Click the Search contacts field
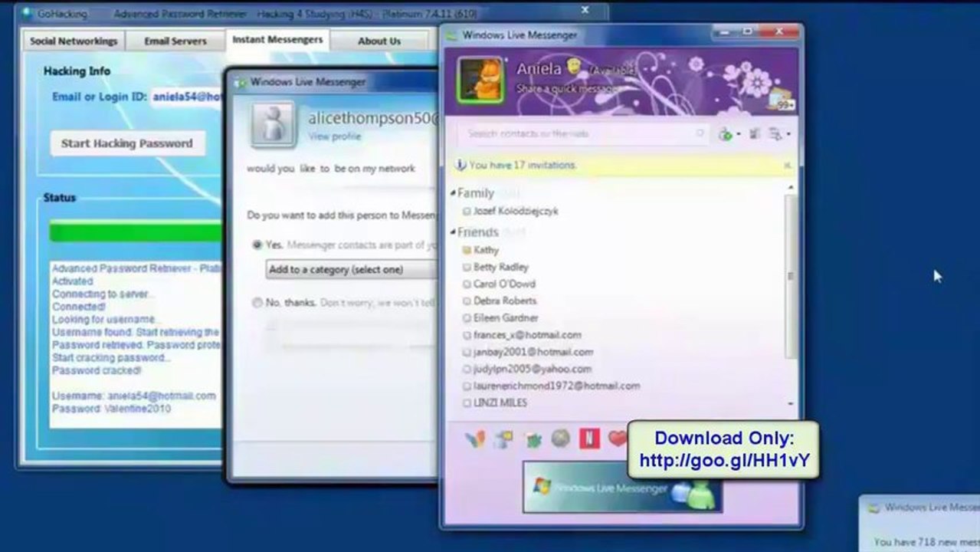Viewport: 980px width, 552px height. pos(582,133)
